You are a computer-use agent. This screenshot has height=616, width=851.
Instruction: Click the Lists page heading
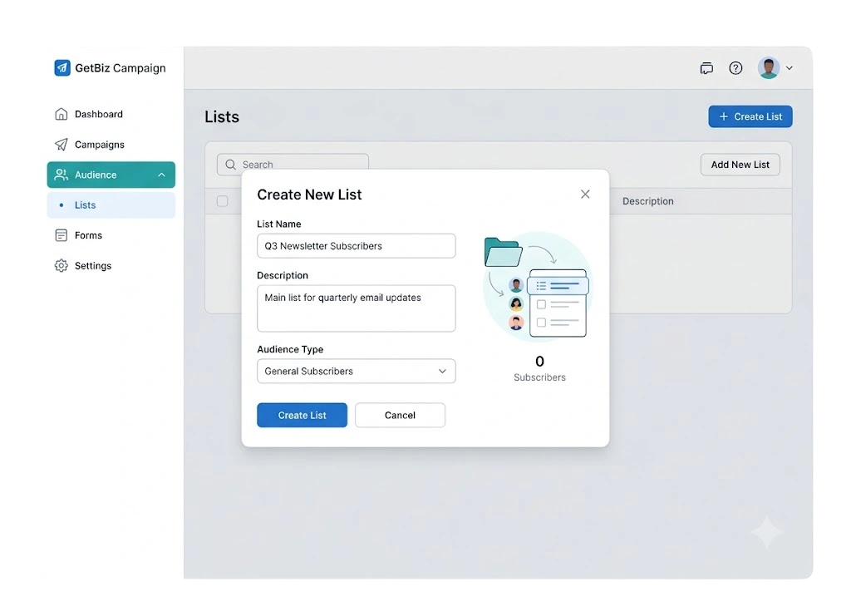(222, 116)
